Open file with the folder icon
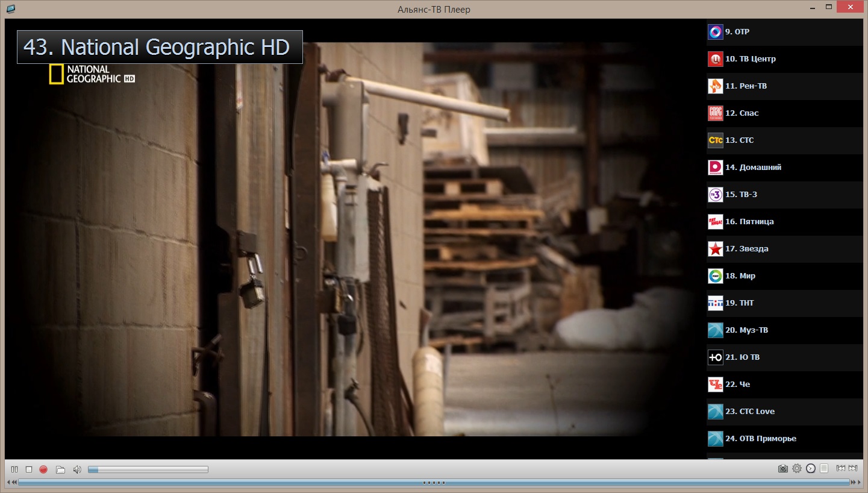The width and height of the screenshot is (868, 493). click(60, 469)
